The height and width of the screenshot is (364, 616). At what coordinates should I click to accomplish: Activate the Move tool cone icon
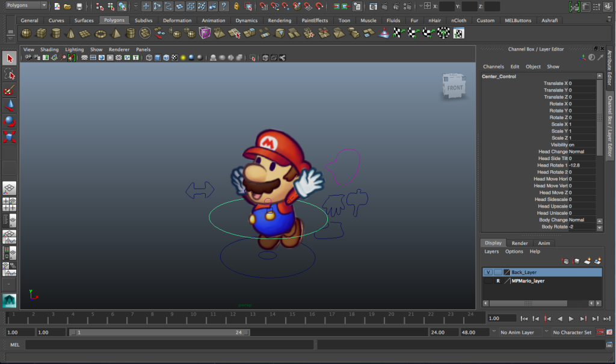(x=10, y=105)
